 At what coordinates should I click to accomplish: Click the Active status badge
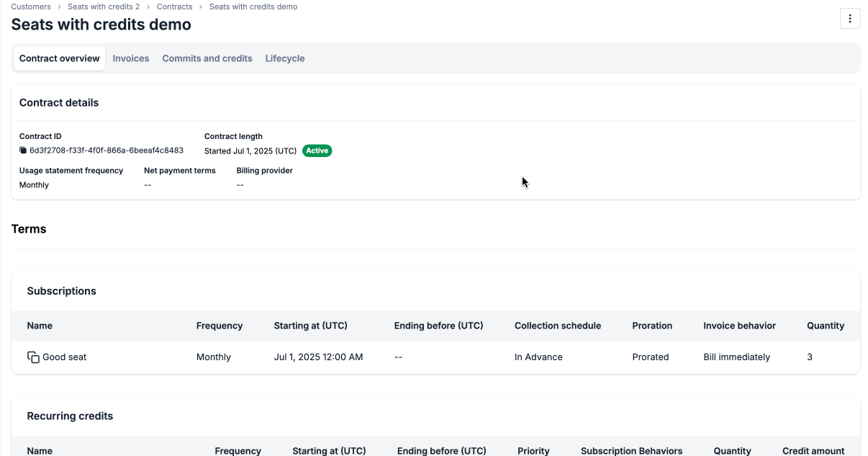click(x=317, y=151)
